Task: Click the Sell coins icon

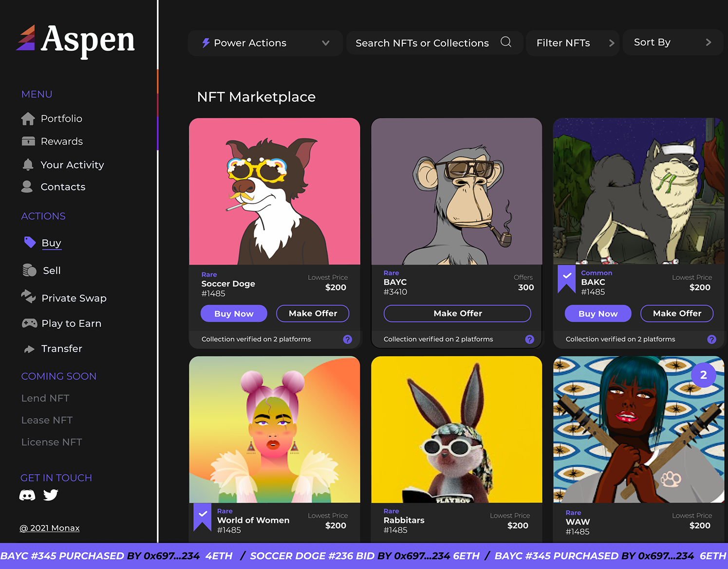Action: [29, 270]
